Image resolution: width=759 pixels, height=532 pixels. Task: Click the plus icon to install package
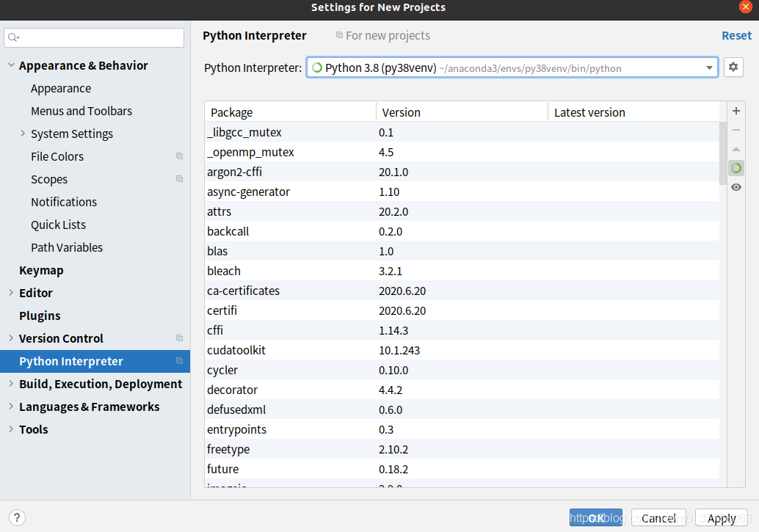tap(736, 111)
